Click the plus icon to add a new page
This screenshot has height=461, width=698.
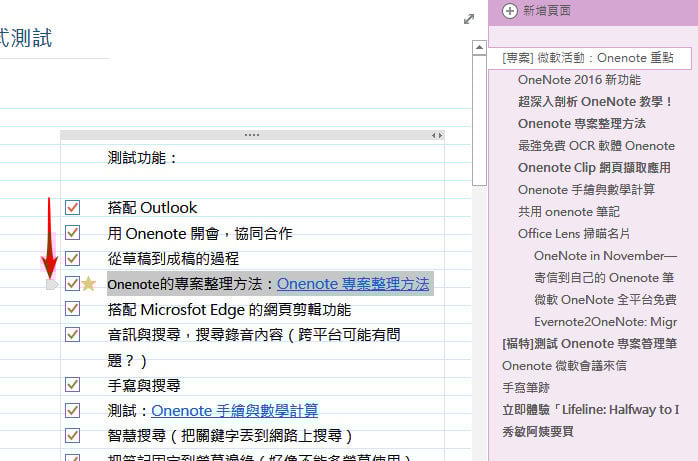510,11
